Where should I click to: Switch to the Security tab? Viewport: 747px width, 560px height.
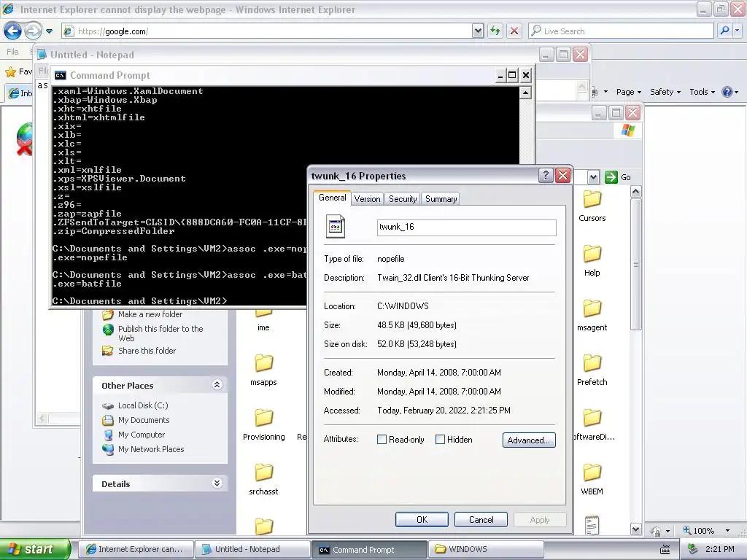(403, 199)
